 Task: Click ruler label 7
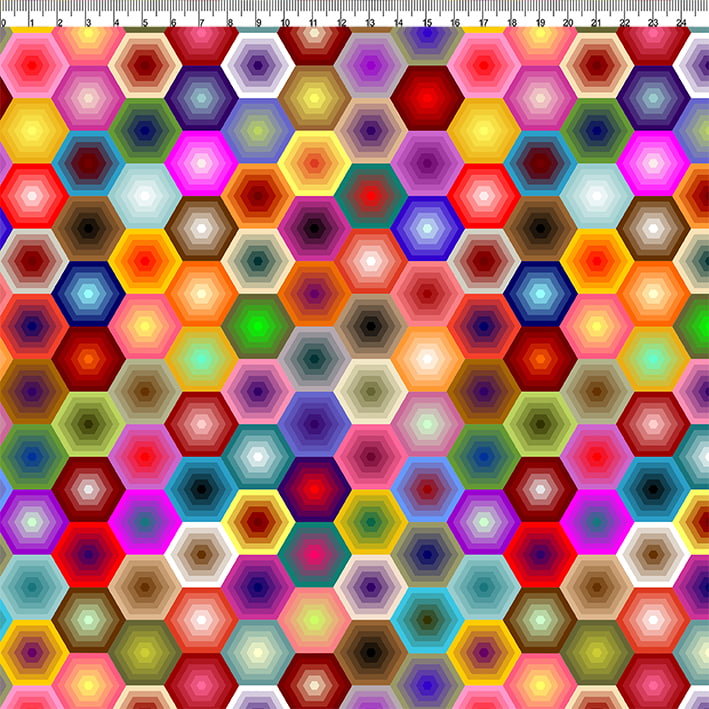201,23
